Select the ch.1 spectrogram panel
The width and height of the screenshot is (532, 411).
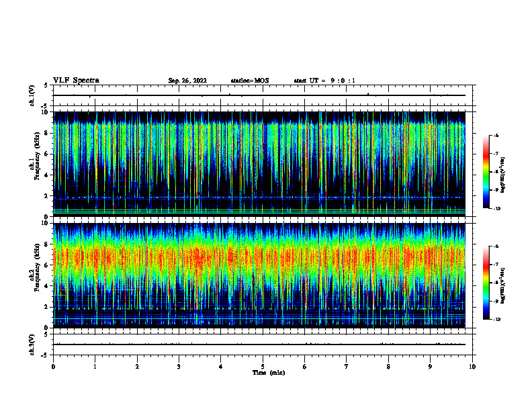coord(259,164)
